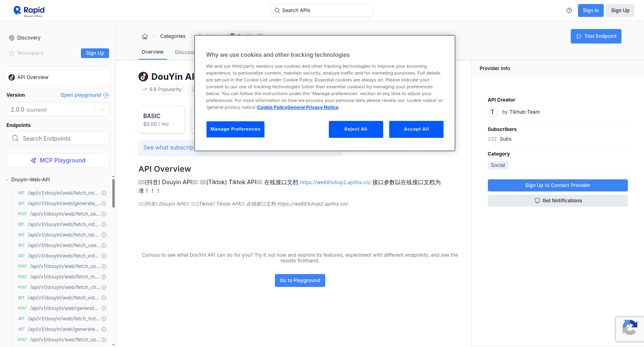Click the Test Endpoint play icon
The image size is (644, 347).
point(579,36)
